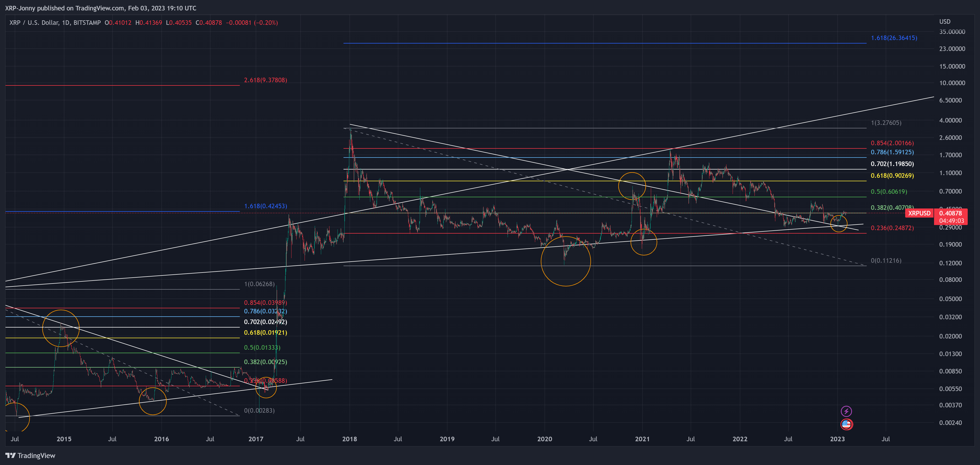Select Fib label 0.236(0.24872)

coord(892,228)
